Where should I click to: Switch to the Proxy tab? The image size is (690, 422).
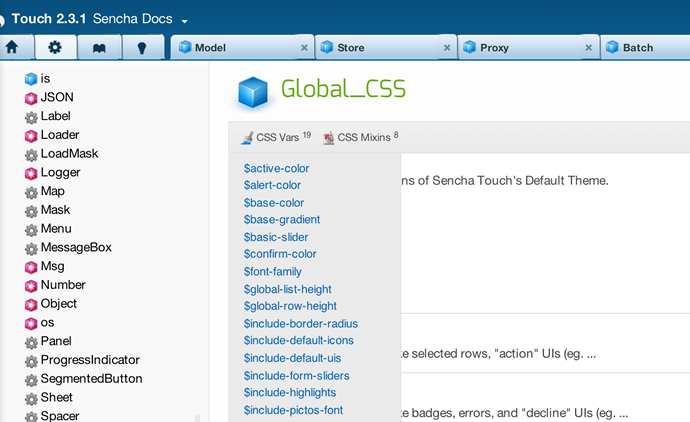(528, 48)
